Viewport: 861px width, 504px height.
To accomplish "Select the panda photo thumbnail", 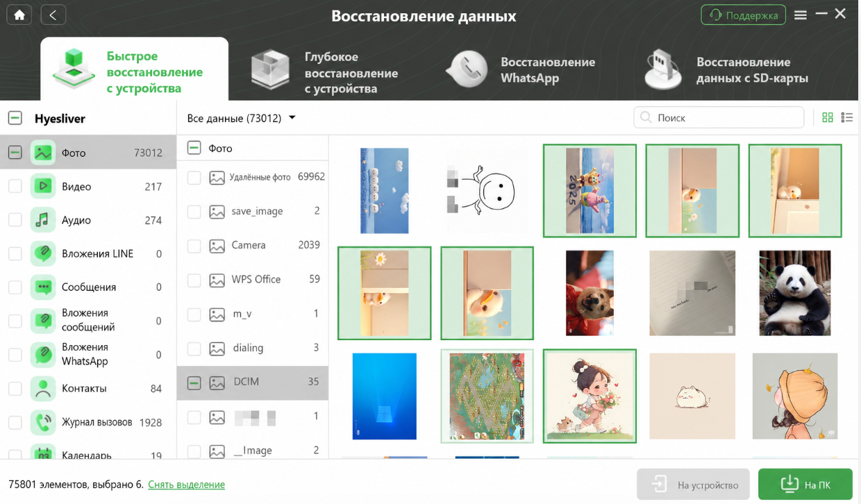I will tap(795, 293).
